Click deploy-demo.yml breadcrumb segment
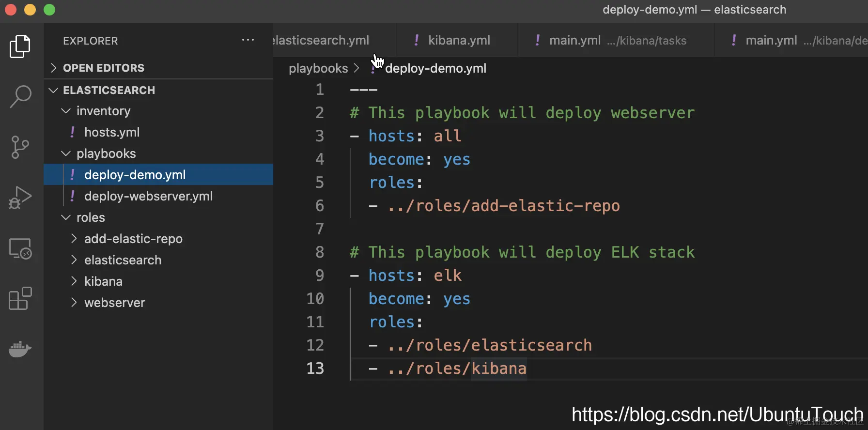The image size is (868, 430). pos(435,68)
